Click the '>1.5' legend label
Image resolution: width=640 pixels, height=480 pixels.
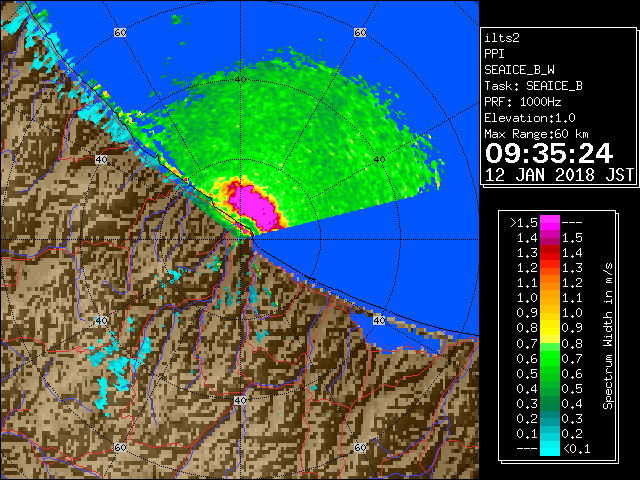click(x=523, y=223)
